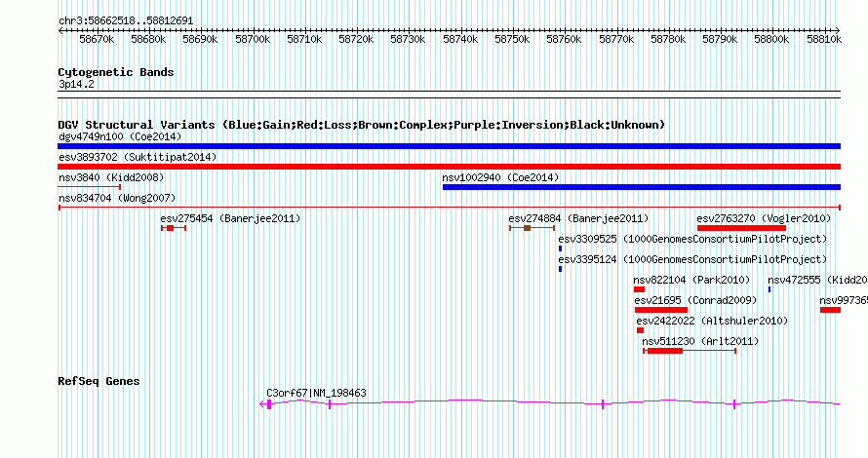Click the 58810k ruler tick label
Viewport: 868px width, 458px height.
click(x=824, y=39)
